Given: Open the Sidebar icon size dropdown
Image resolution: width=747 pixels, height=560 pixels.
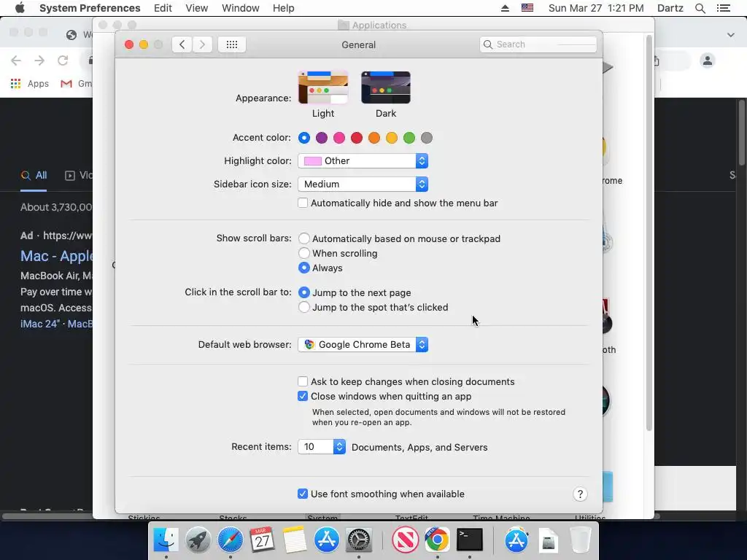Looking at the screenshot, I should 363,184.
